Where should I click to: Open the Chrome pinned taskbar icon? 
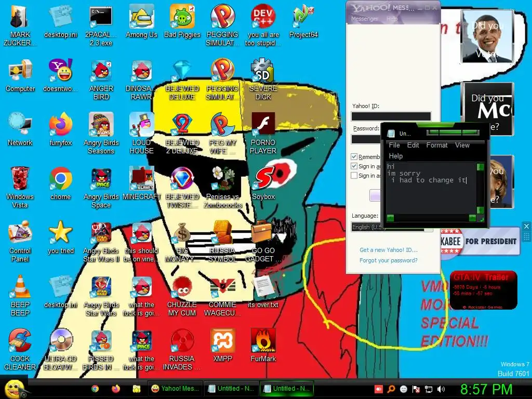click(95, 389)
